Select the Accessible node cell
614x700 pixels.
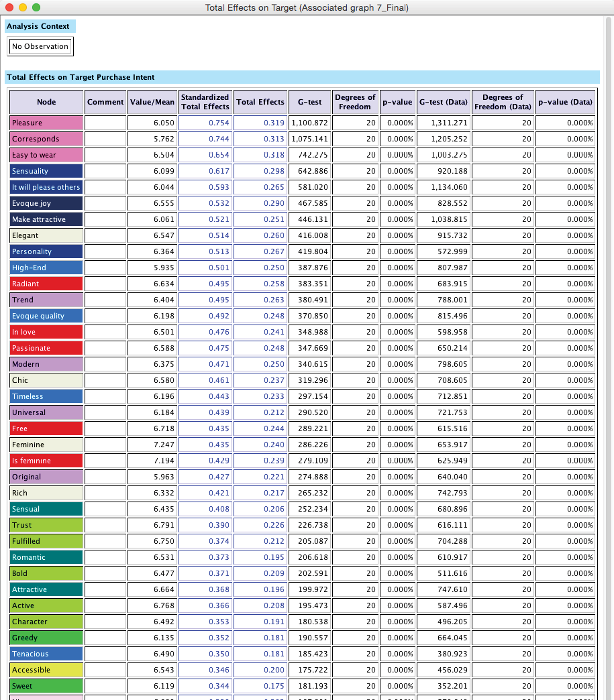pyautogui.click(x=46, y=669)
